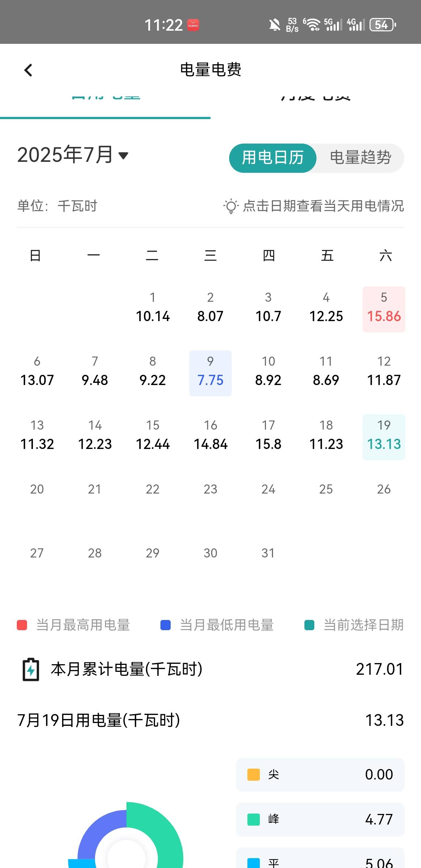Select the 峰 tariff row showing 4.77

[x=320, y=819]
